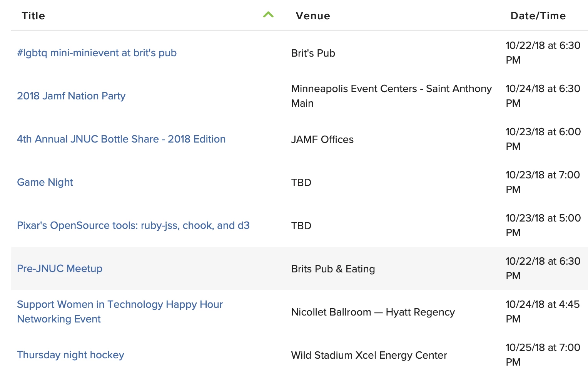Open the 2018 Jamf Nation Party event
Image resolution: width=588 pixels, height=366 pixels.
71,96
